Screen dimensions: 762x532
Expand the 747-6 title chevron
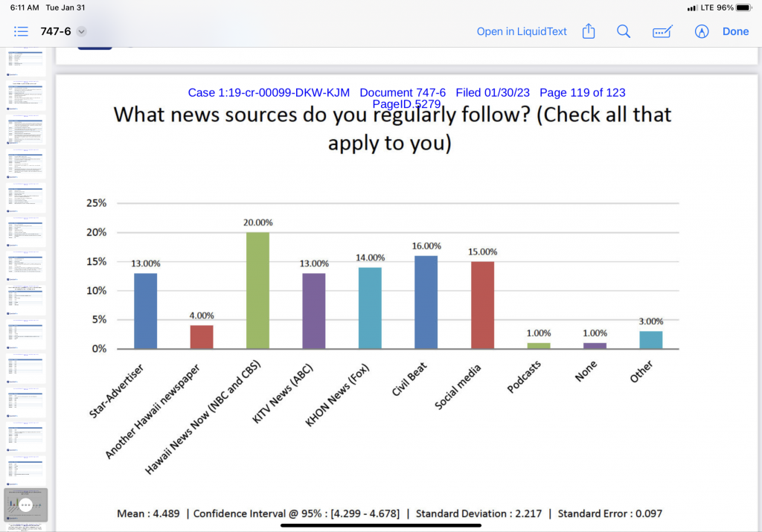[82, 31]
